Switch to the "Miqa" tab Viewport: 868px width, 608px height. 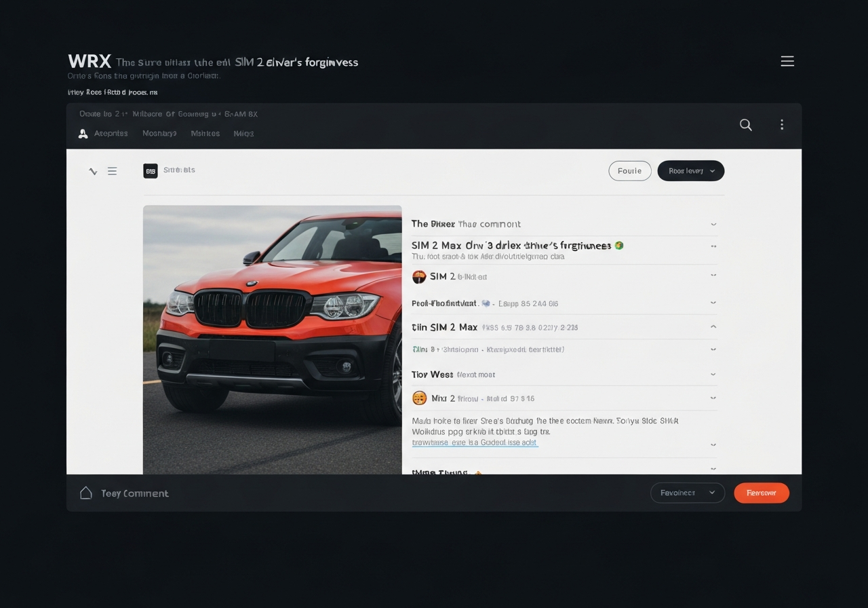click(x=243, y=134)
